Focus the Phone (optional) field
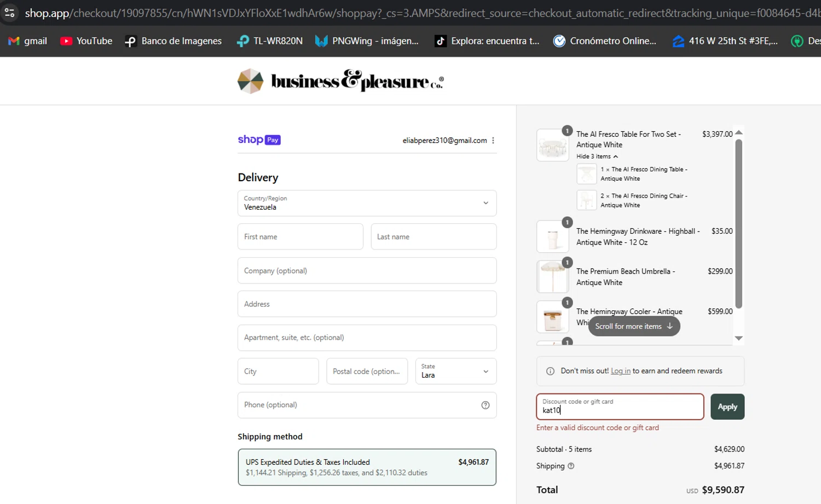821x504 pixels. click(367, 405)
